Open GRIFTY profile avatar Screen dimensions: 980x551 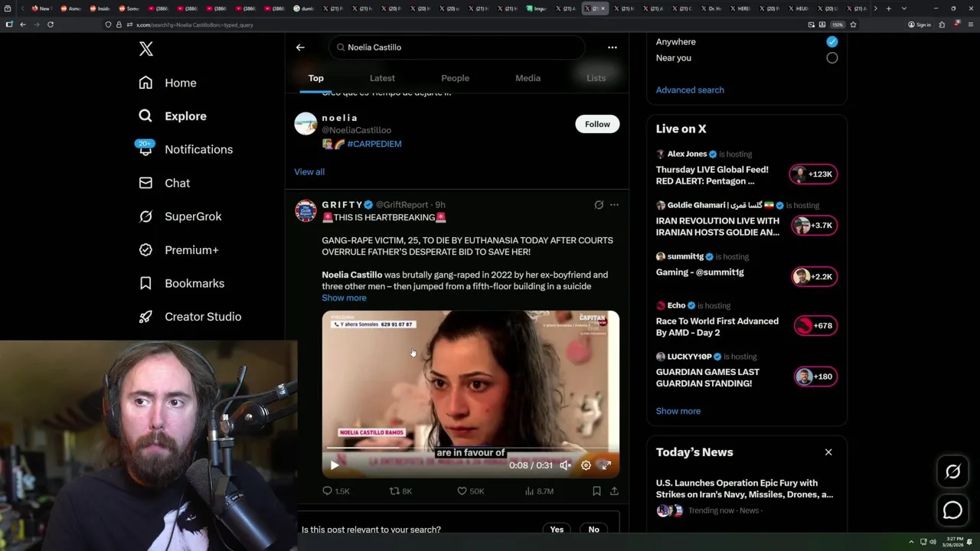click(x=305, y=211)
